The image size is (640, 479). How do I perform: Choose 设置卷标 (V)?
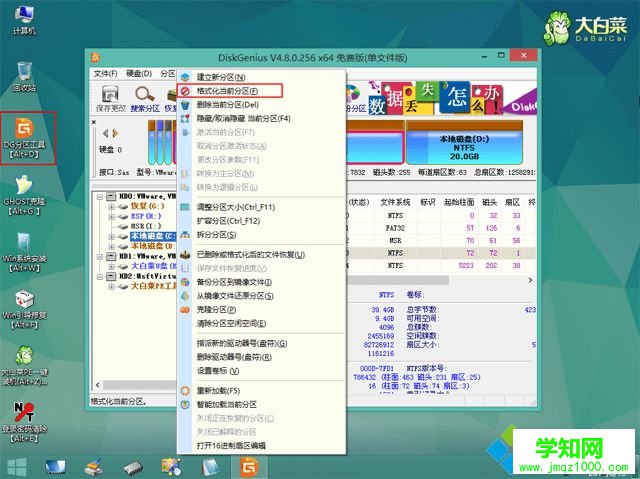[x=261, y=371]
